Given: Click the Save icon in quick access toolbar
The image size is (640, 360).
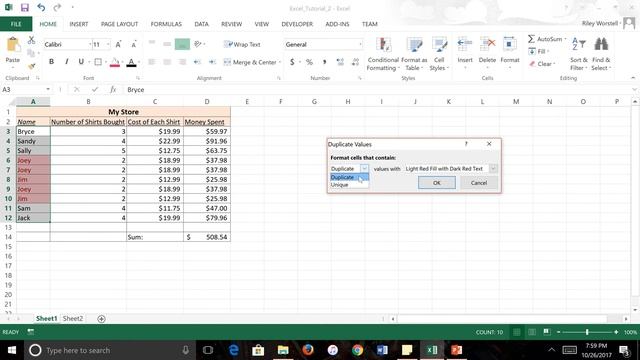Looking at the screenshot, I should pyautogui.click(x=24, y=7).
